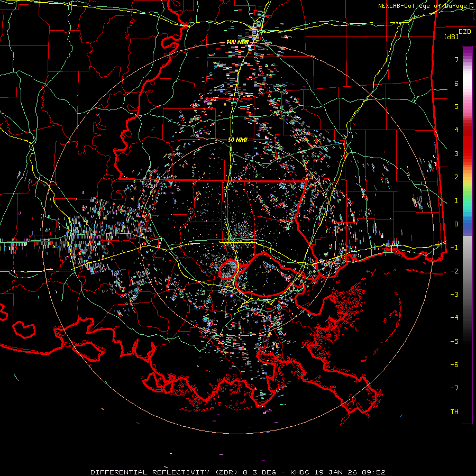
Task: Click the "[dB]" units label
Action: click(x=452, y=36)
